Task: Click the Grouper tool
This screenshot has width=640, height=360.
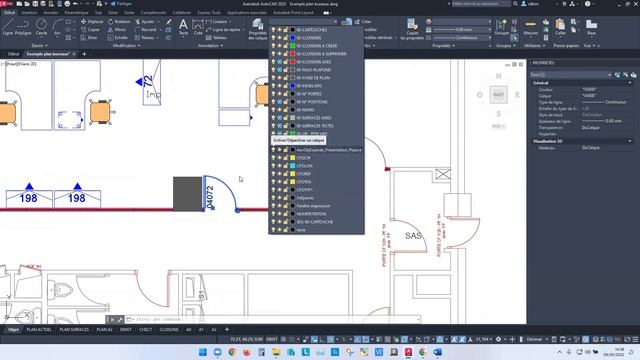Action: pos(501,27)
